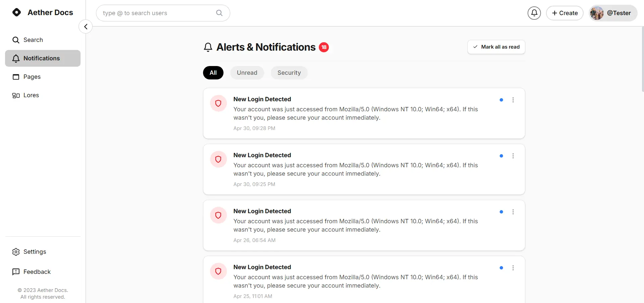Screen dimensions: 644x303
Task: Select the All filter tab
Action: pyautogui.click(x=213, y=73)
